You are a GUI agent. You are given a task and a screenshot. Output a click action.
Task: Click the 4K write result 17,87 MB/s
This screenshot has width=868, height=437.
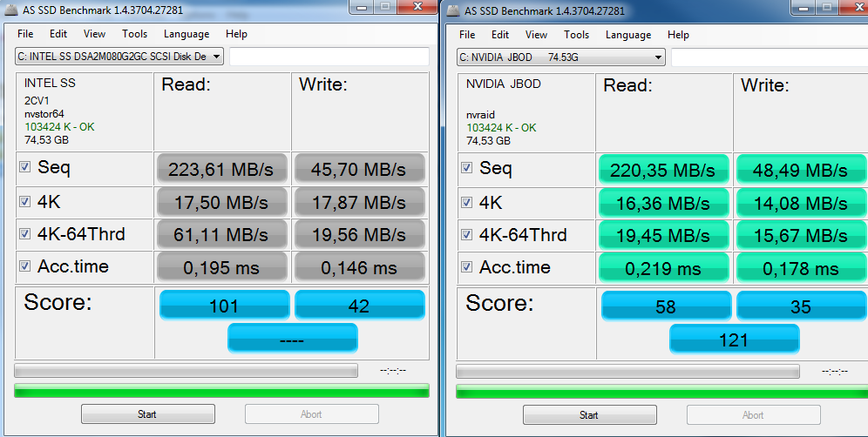359,202
